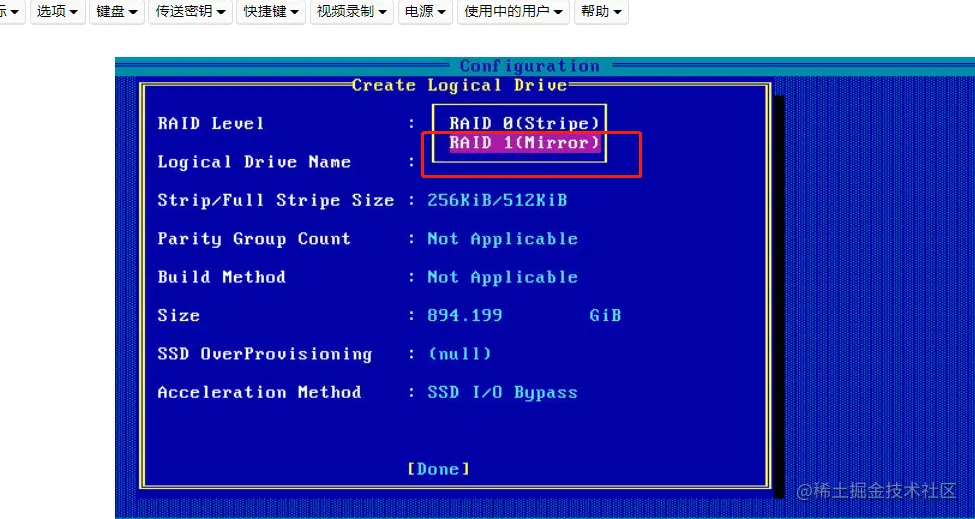Click the Create Logical Drive title

click(460, 85)
